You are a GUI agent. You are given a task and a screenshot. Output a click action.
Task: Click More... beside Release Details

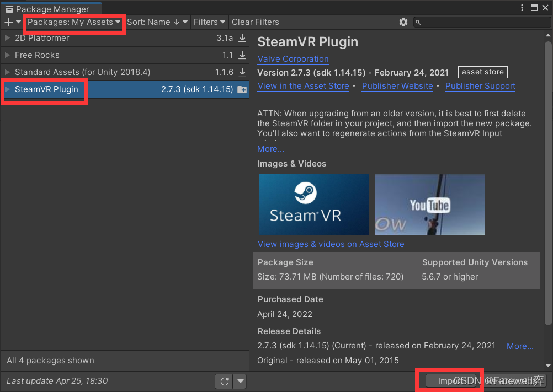(x=520, y=346)
